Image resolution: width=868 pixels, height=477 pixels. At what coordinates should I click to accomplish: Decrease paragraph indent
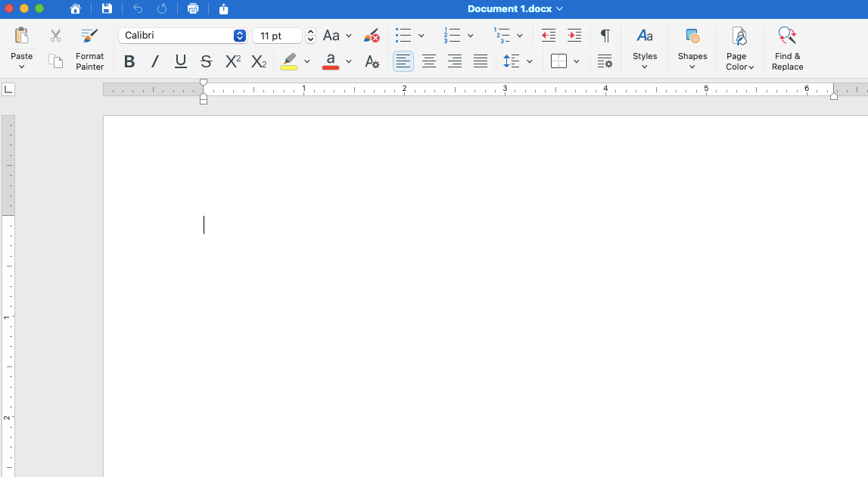click(549, 36)
